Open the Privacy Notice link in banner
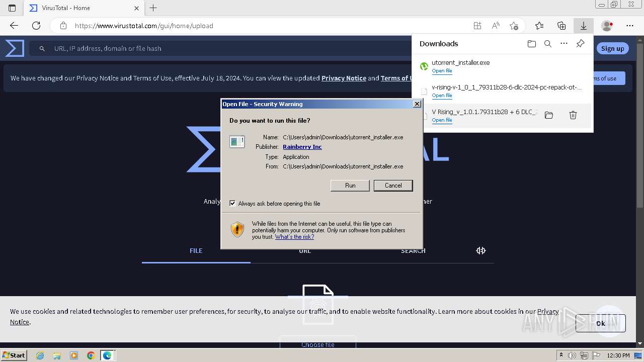The width and height of the screenshot is (644, 362). pos(344,78)
